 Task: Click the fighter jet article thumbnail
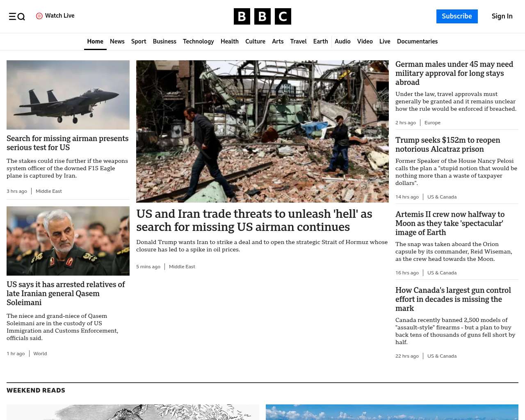(x=68, y=95)
